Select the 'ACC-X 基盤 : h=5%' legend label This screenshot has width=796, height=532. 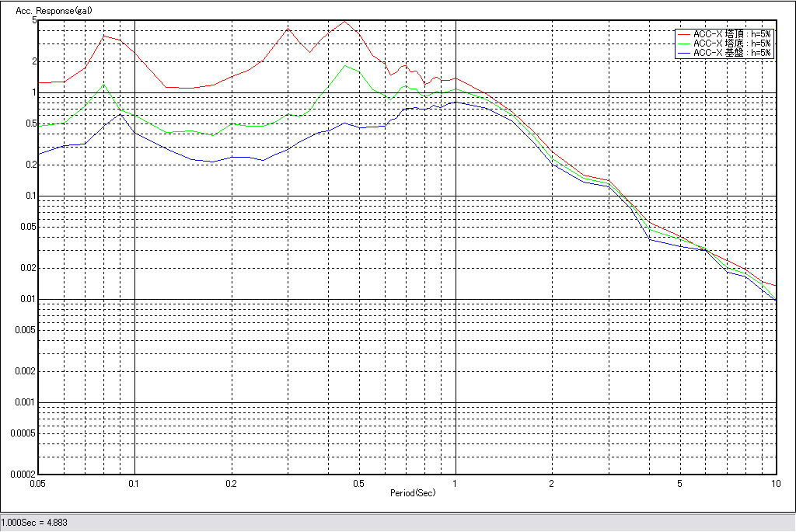[731, 53]
